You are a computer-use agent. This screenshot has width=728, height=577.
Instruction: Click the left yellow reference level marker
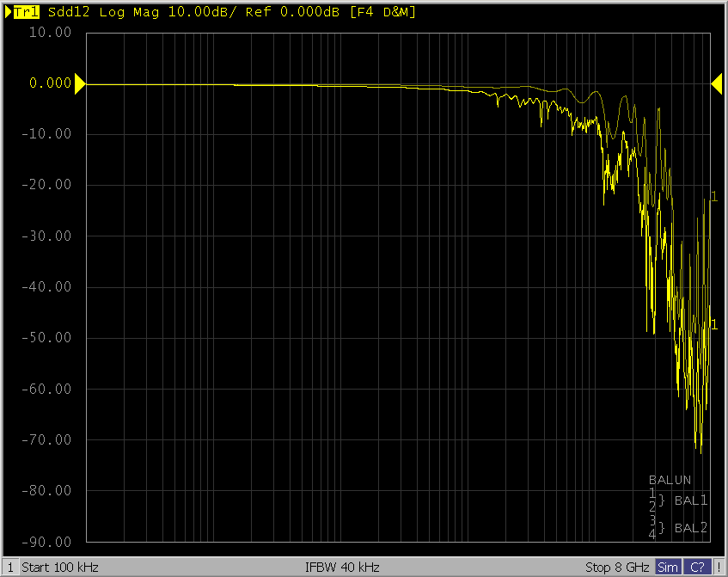[x=80, y=83]
